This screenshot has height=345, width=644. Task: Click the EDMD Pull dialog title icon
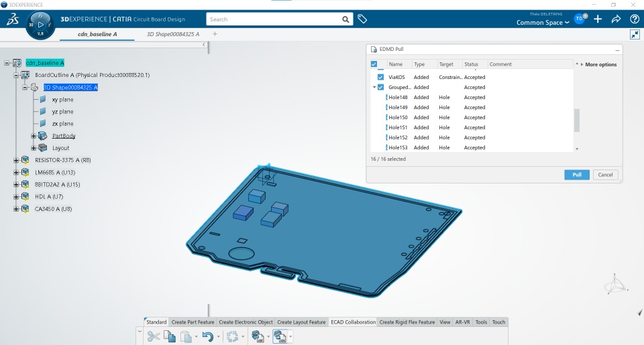click(374, 49)
